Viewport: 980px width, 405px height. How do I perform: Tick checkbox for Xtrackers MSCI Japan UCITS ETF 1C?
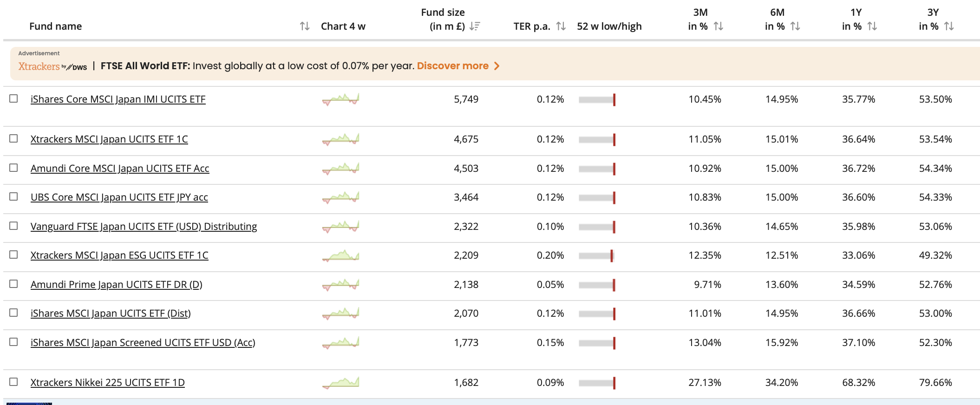[x=13, y=138]
